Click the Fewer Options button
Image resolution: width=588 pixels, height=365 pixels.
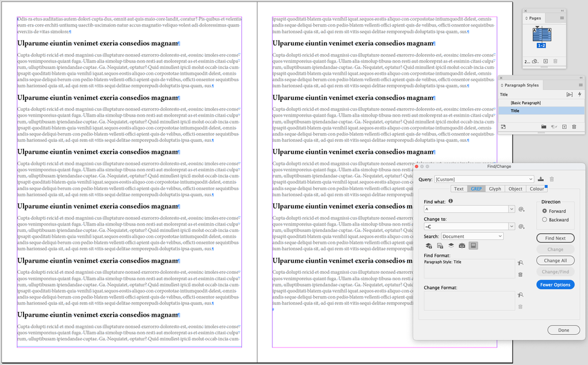(x=556, y=285)
